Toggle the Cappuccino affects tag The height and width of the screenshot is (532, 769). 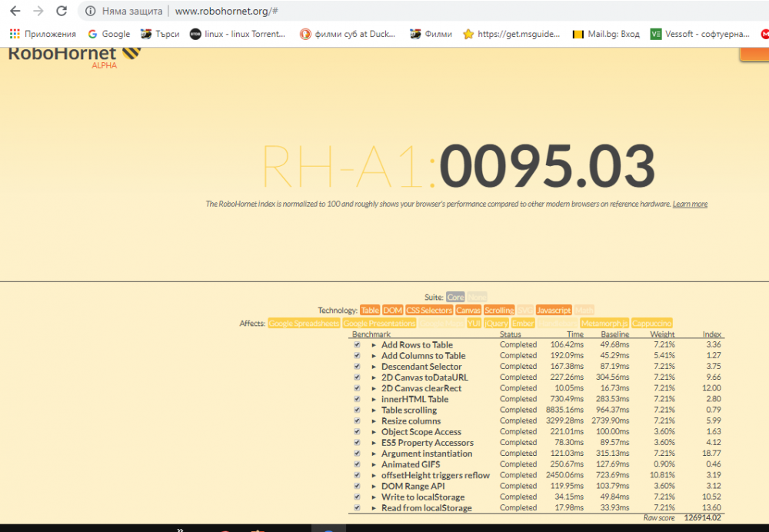tap(652, 324)
